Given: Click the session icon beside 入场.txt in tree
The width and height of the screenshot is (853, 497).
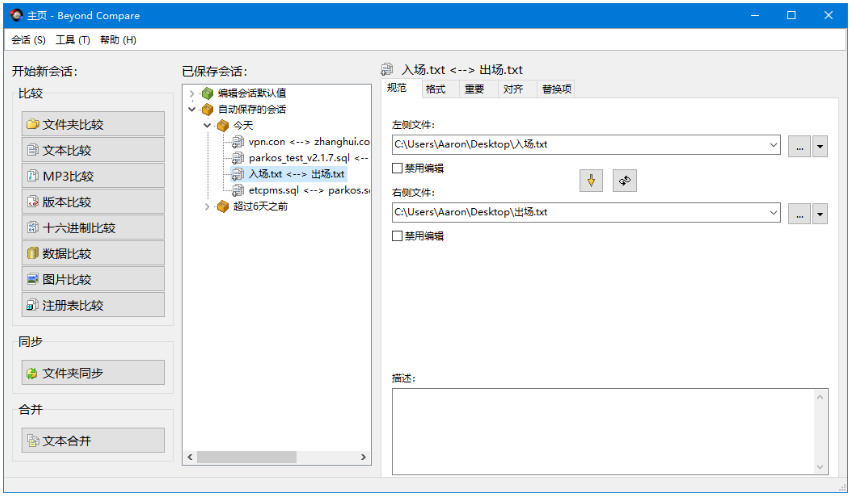Looking at the screenshot, I should pyautogui.click(x=238, y=174).
